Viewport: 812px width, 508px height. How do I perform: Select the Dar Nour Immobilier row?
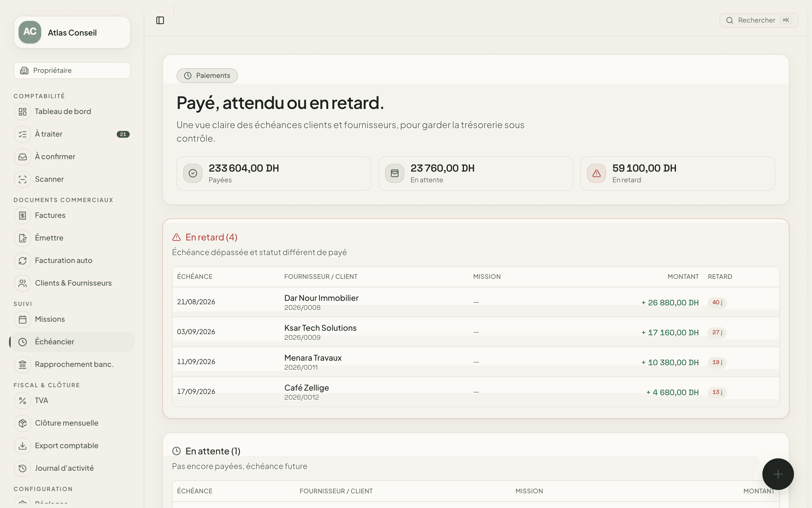(x=476, y=302)
